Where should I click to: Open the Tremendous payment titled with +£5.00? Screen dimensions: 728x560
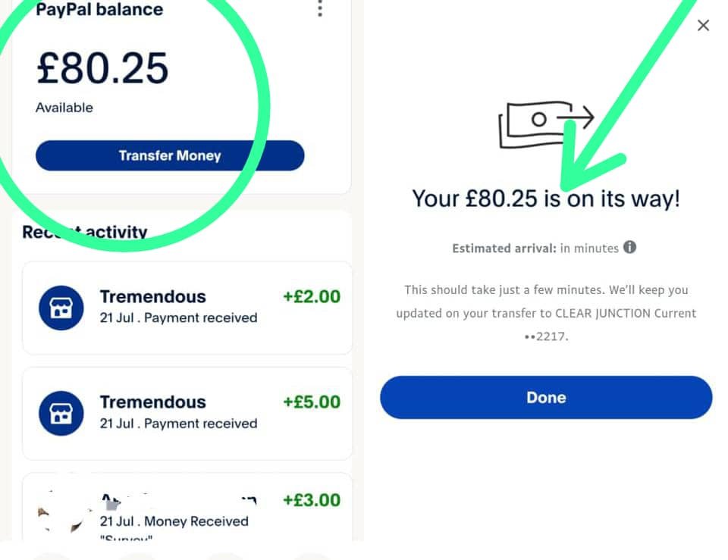point(153,402)
